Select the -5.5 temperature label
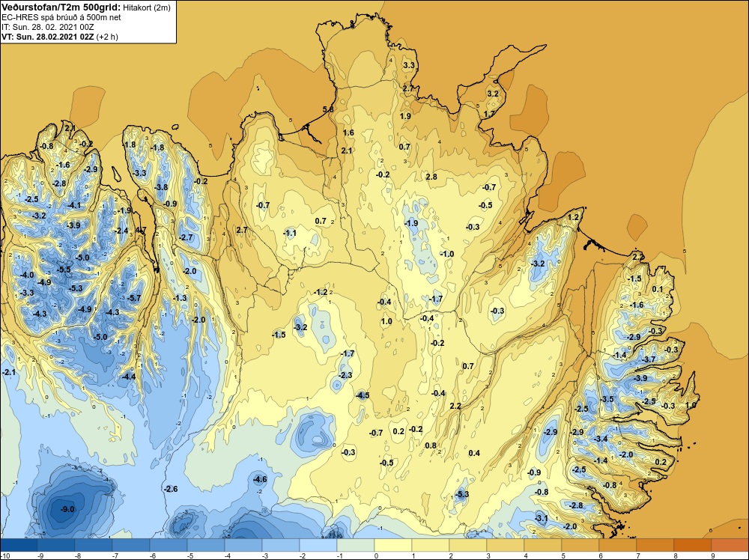Image resolution: width=749 pixels, height=560 pixels. (64, 270)
